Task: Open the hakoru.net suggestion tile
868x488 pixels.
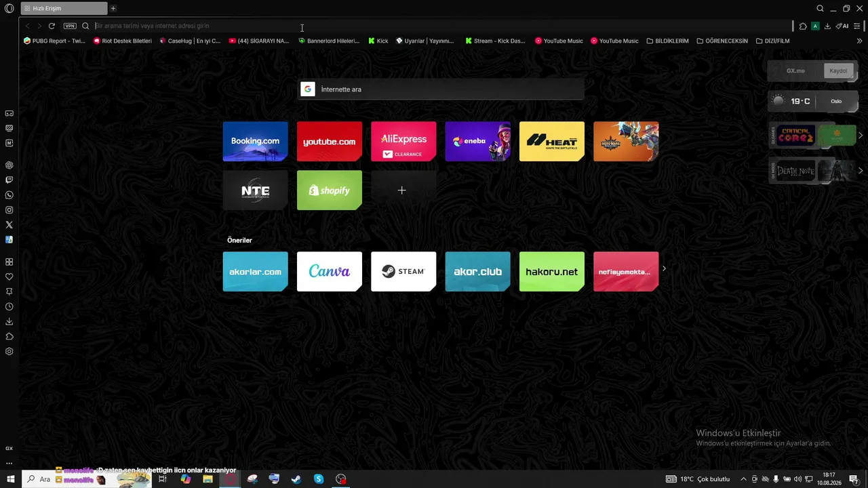Action: click(x=552, y=272)
